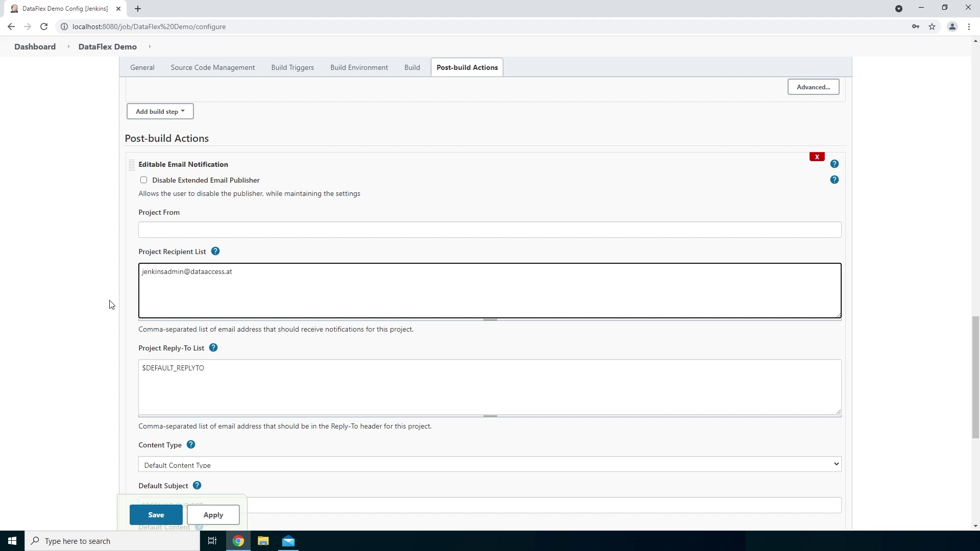Save the job configuration

[156, 515]
